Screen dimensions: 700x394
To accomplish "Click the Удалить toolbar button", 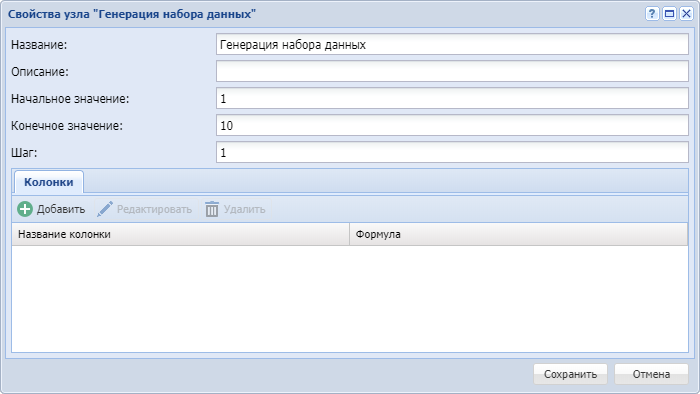I will (235, 209).
